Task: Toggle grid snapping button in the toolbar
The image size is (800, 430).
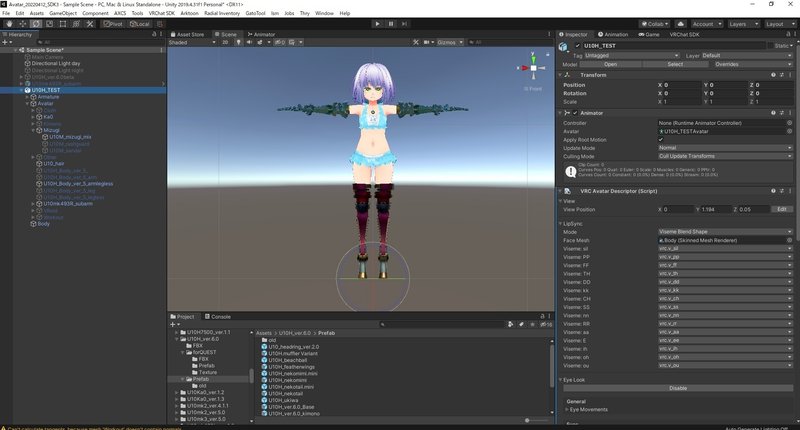Action: tap(160, 24)
